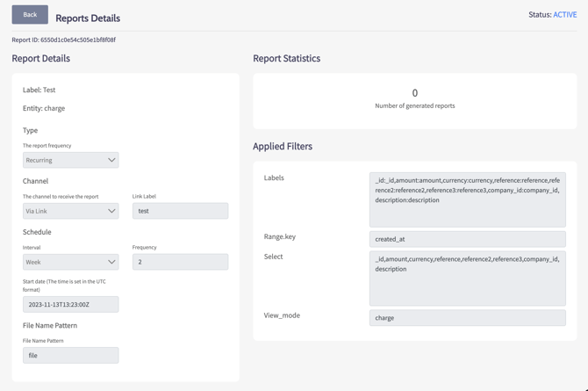Click the View_mode field showing charge
Viewport: 588px width, 391px height.
(x=467, y=318)
